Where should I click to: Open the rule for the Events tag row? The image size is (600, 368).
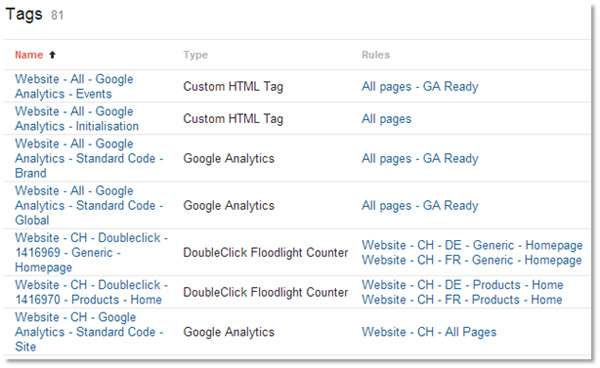420,86
